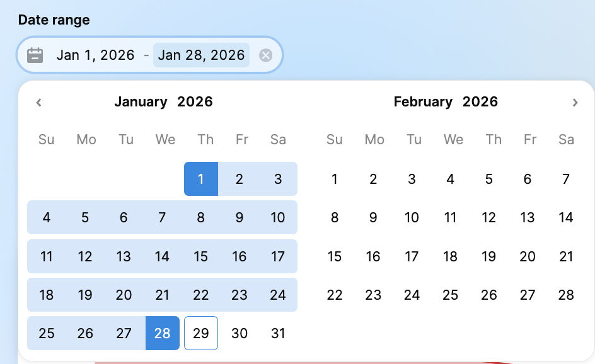
Task: Select January 31, the last January day
Action: [278, 333]
